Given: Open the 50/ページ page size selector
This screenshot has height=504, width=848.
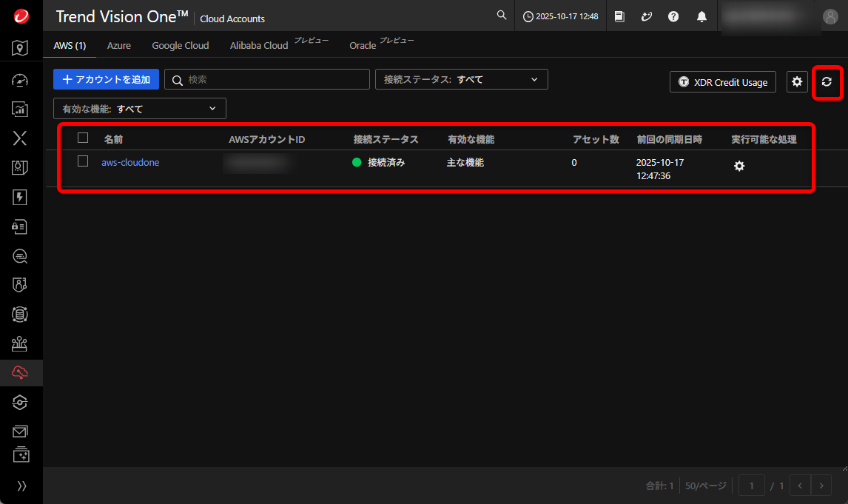Looking at the screenshot, I should pos(705,485).
